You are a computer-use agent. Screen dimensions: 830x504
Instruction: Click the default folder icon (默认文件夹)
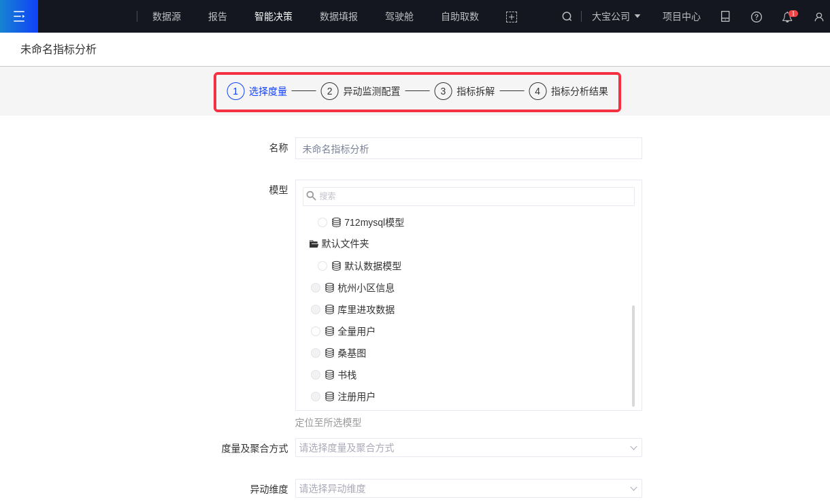tap(314, 243)
